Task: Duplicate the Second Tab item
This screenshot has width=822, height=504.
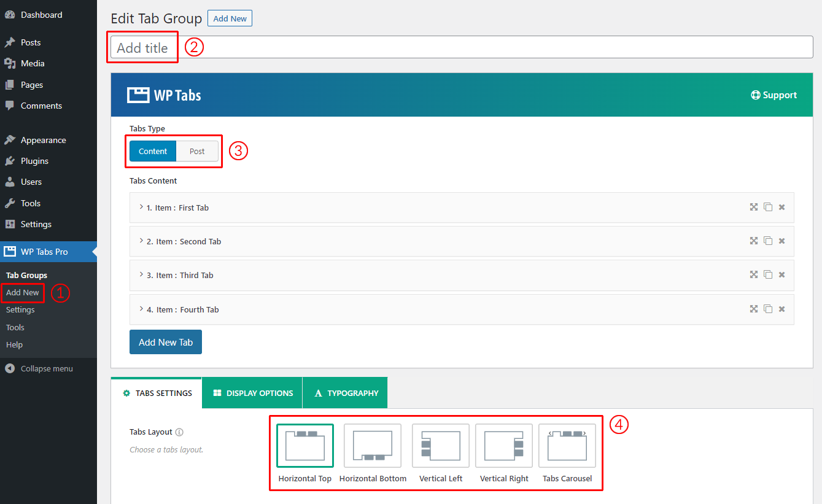Action: click(x=768, y=241)
